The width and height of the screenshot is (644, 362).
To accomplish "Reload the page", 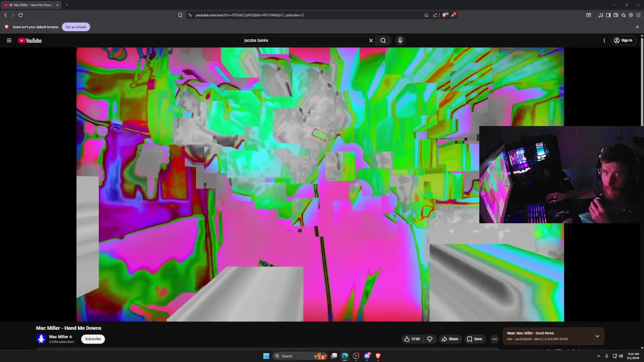I will [21, 15].
